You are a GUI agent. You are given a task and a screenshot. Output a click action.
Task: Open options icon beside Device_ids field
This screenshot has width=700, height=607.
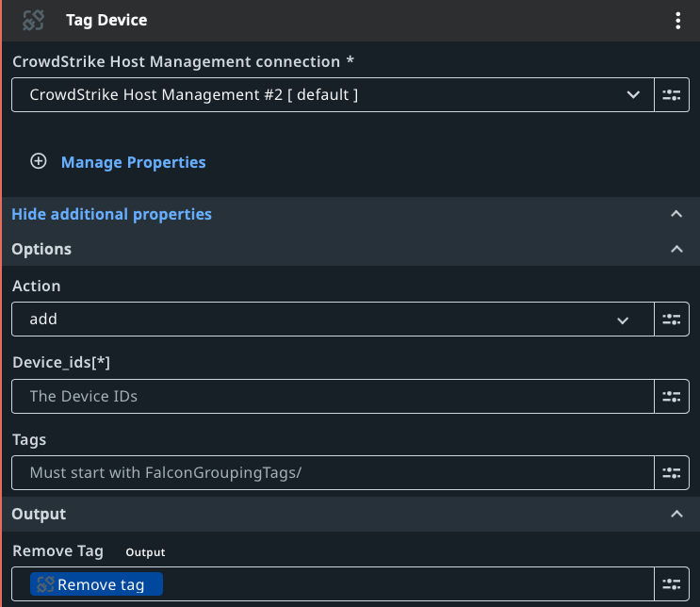coord(672,396)
